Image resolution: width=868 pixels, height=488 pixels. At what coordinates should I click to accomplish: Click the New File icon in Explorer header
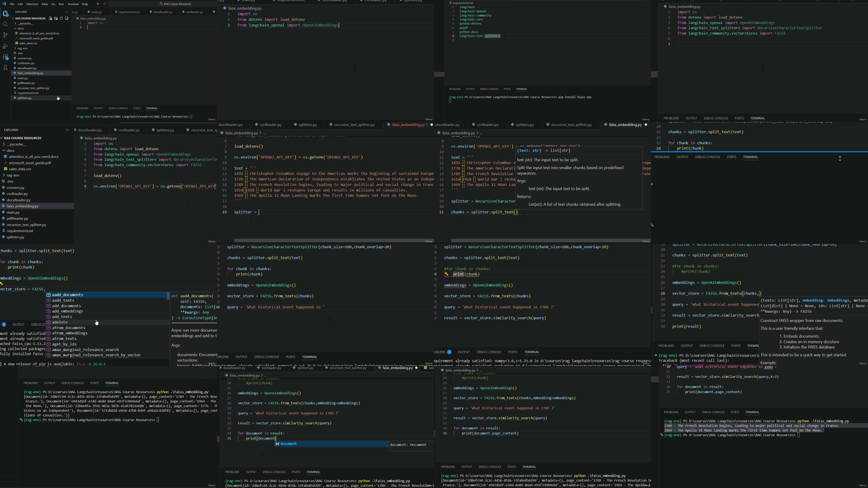coord(50,18)
